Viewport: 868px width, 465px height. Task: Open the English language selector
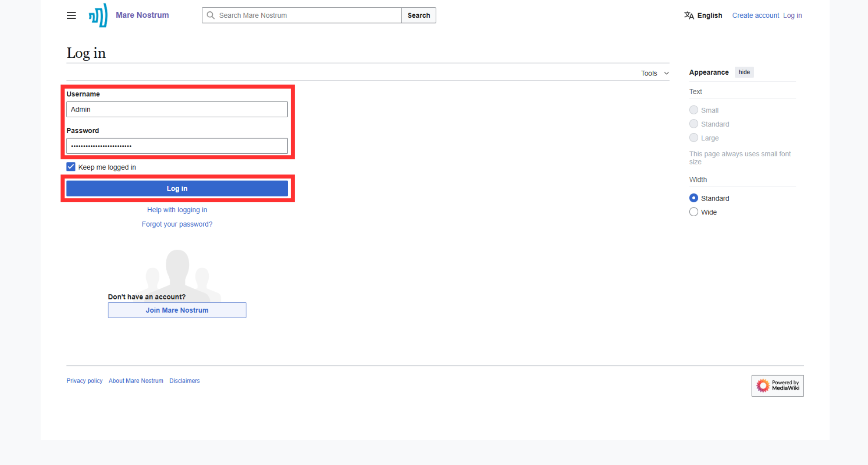703,15
